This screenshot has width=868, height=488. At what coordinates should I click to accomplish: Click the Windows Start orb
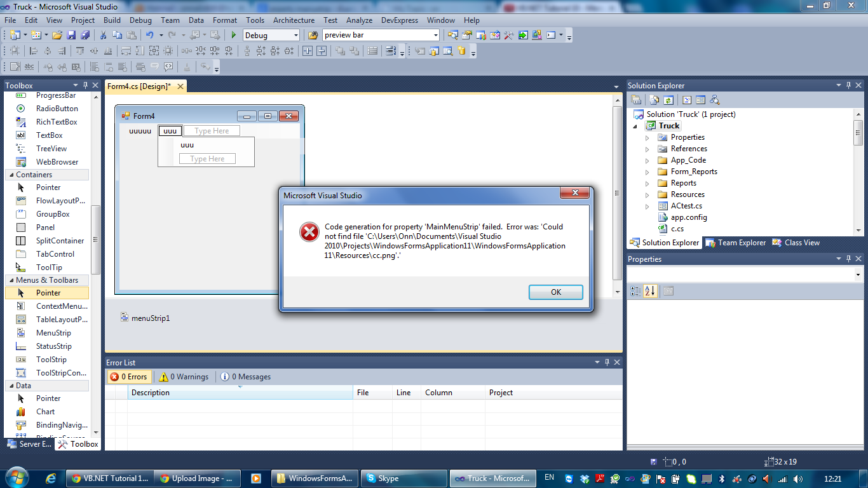pos(17,477)
